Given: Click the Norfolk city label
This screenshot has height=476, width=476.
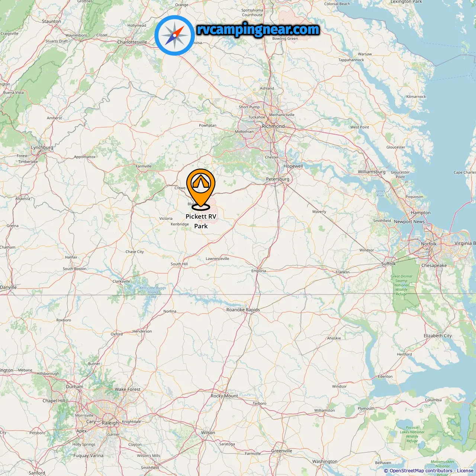Looking at the screenshot, I should (429, 244).
